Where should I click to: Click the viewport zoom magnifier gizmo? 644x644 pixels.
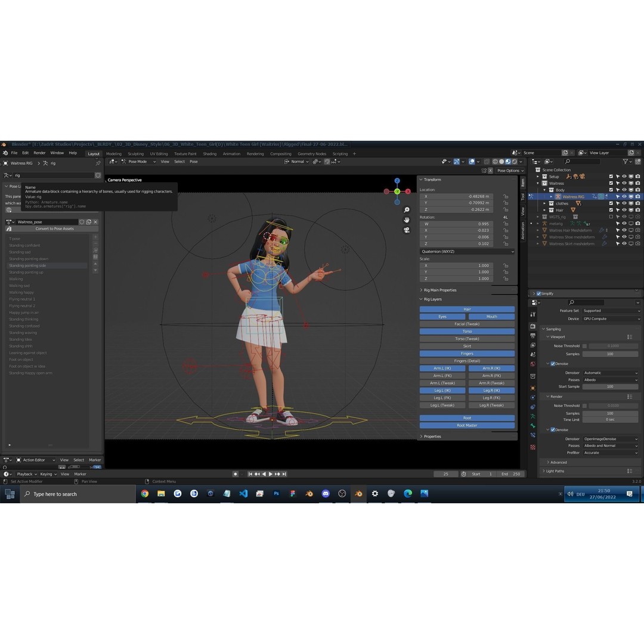(x=407, y=210)
